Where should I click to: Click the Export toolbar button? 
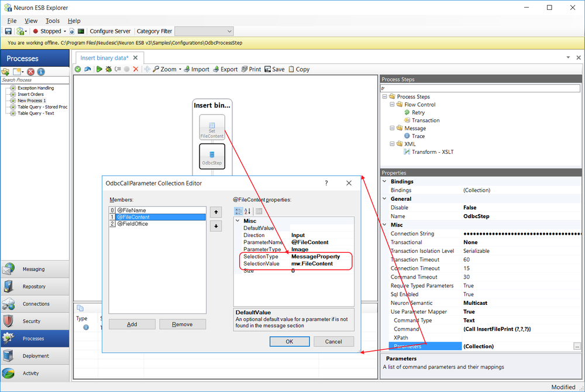pos(225,69)
